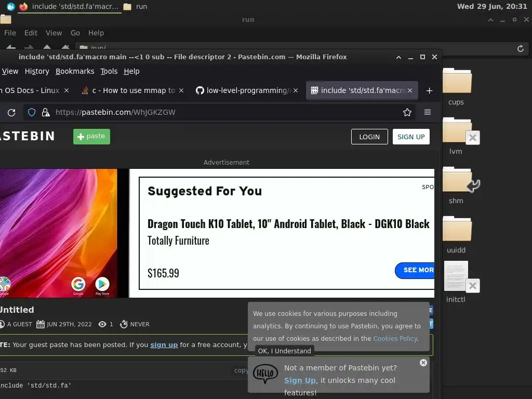Open the Firefox Tools menu
This screenshot has height=399, width=532.
pyautogui.click(x=109, y=71)
